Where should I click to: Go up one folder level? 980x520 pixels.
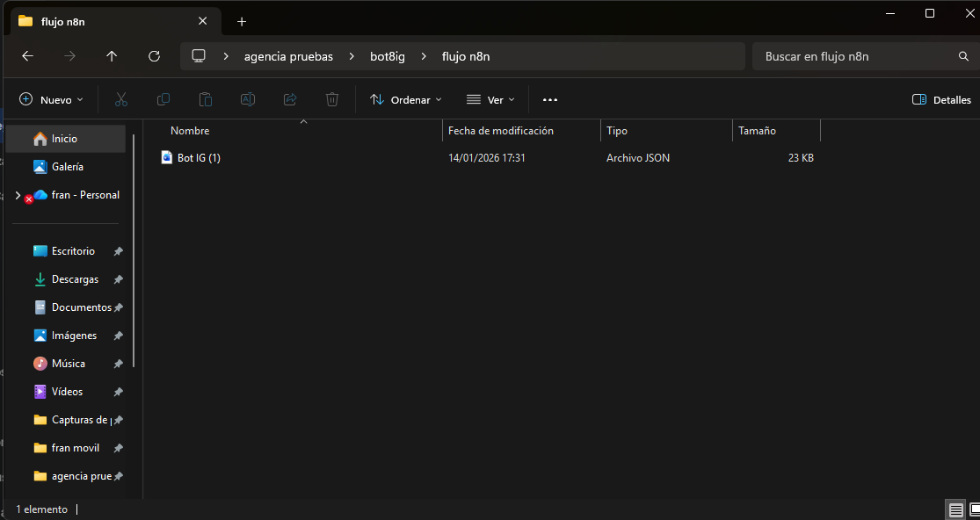pyautogui.click(x=112, y=56)
